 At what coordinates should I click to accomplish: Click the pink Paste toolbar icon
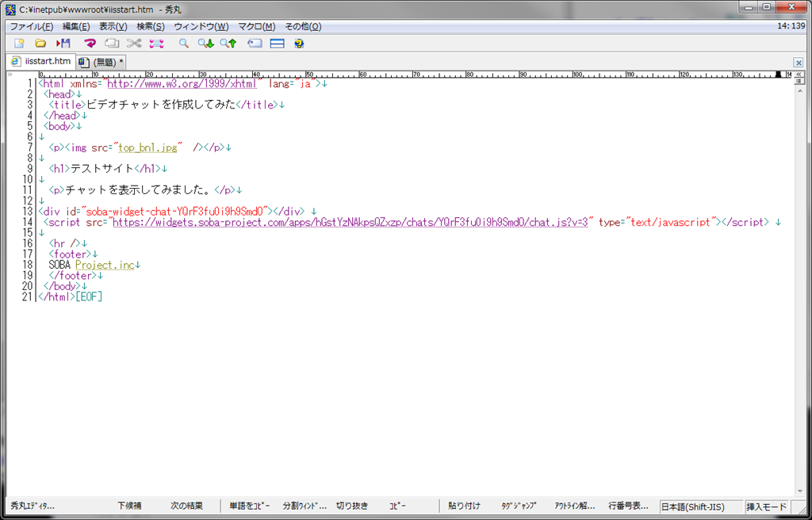156,44
